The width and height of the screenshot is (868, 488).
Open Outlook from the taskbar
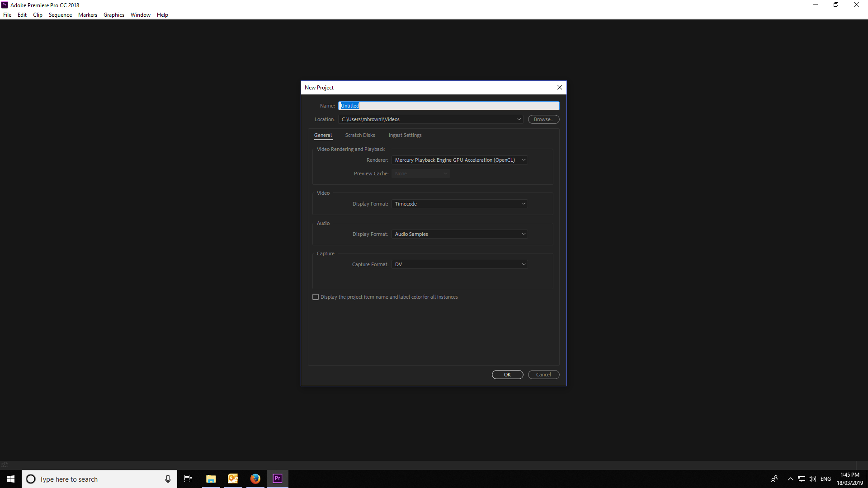(233, 479)
